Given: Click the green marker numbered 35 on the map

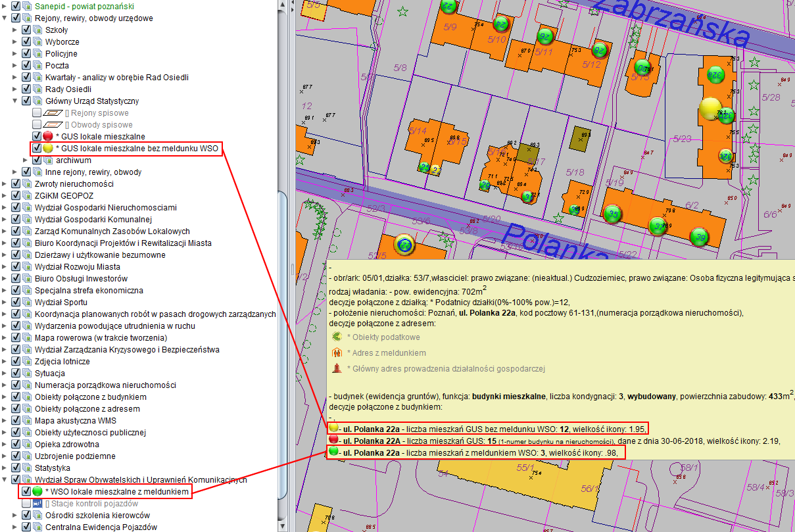Looking at the screenshot, I should 613,214.
